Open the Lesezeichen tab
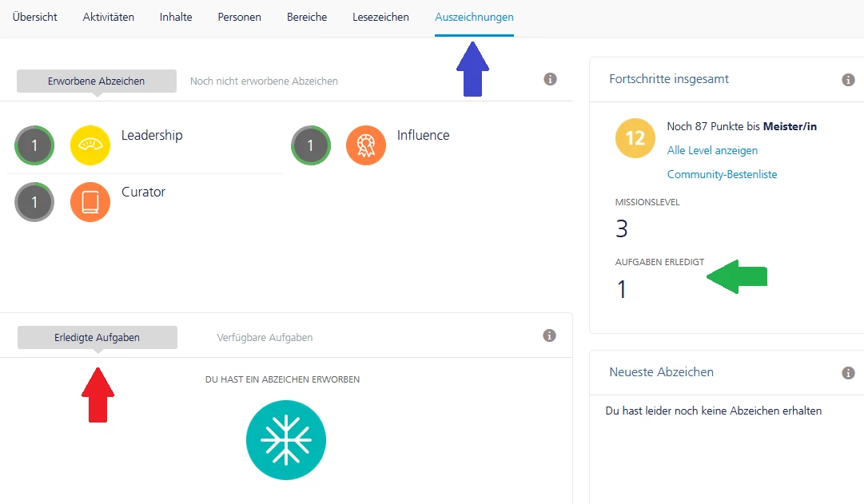 point(380,17)
